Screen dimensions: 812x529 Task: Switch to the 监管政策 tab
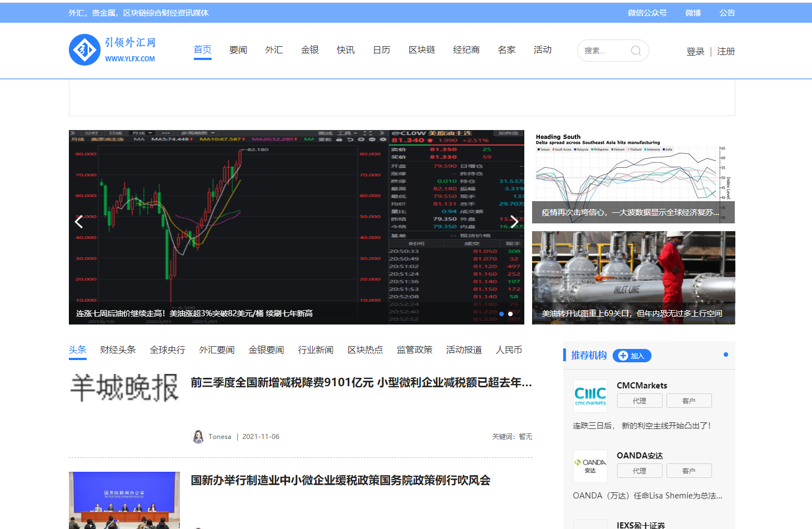click(415, 350)
